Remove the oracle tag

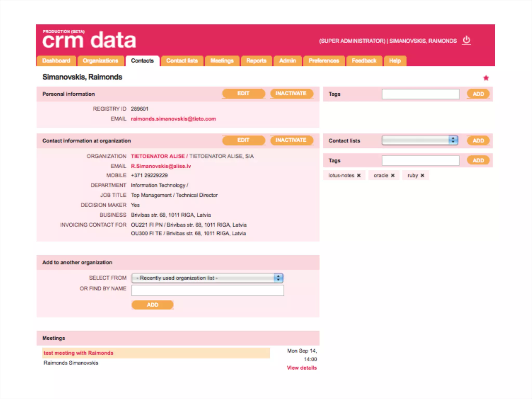point(393,176)
